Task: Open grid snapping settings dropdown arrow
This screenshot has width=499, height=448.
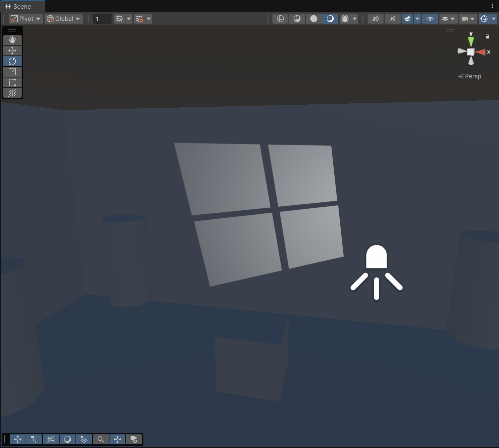Action: click(149, 19)
